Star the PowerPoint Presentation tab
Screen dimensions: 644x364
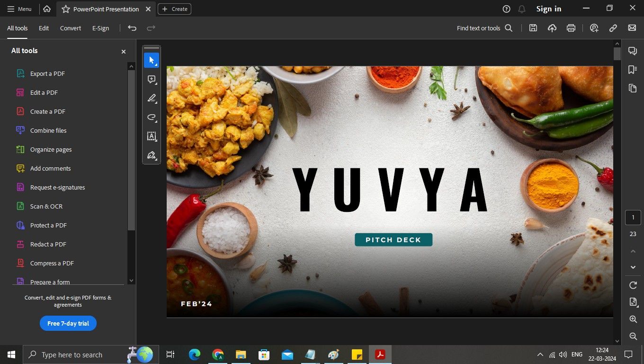(66, 9)
